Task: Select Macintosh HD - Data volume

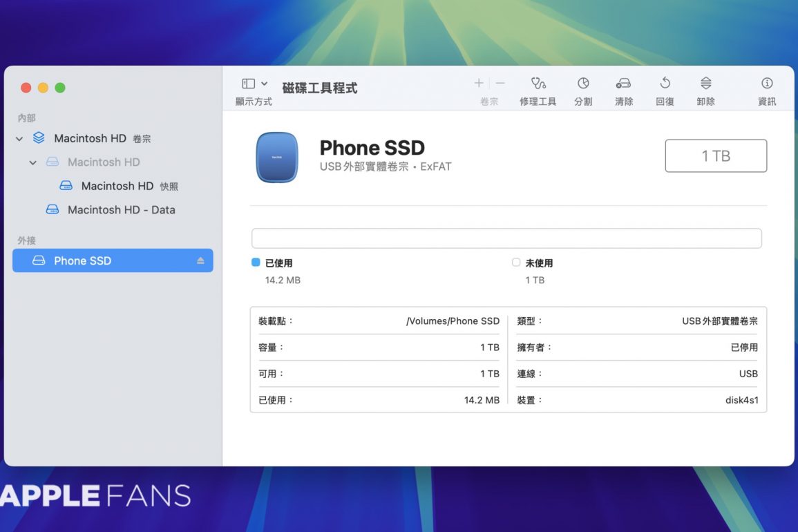Action: 121,210
